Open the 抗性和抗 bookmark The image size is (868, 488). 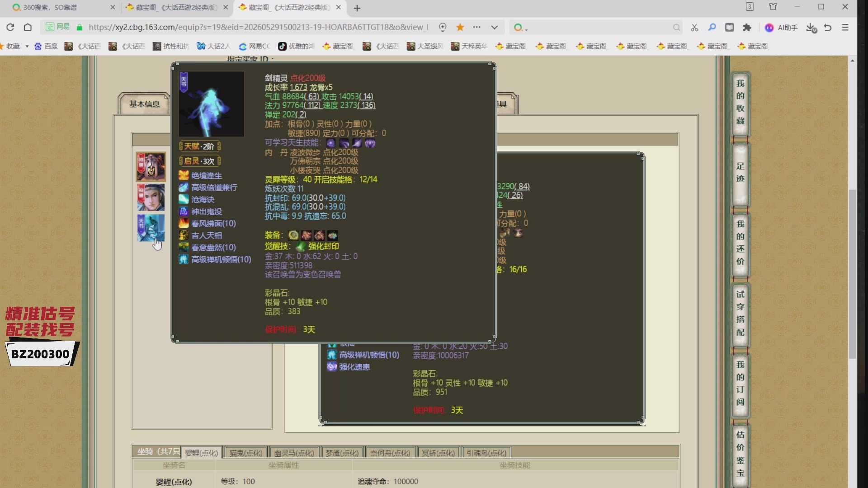point(170,46)
